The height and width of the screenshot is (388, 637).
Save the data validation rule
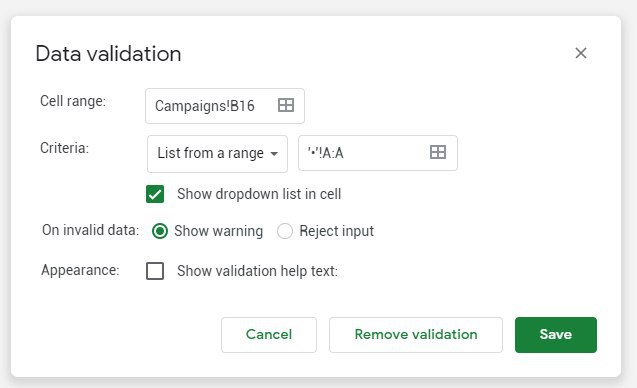click(556, 334)
